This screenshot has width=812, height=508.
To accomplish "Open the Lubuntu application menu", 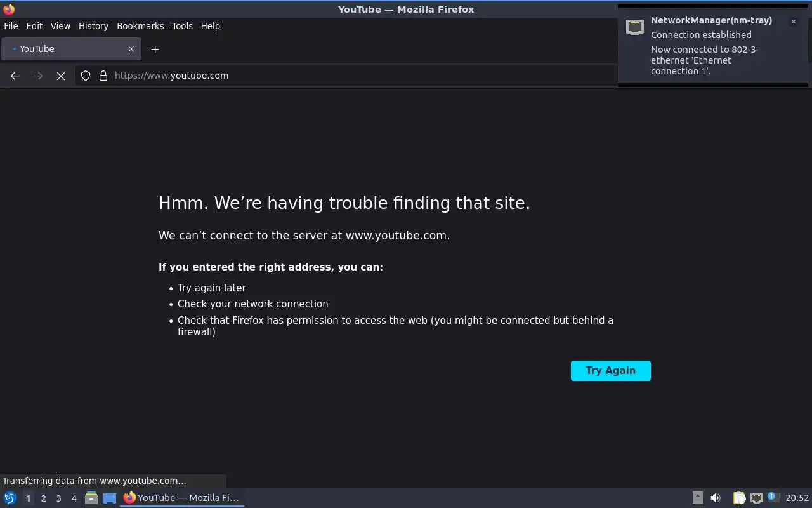I will click(x=10, y=498).
